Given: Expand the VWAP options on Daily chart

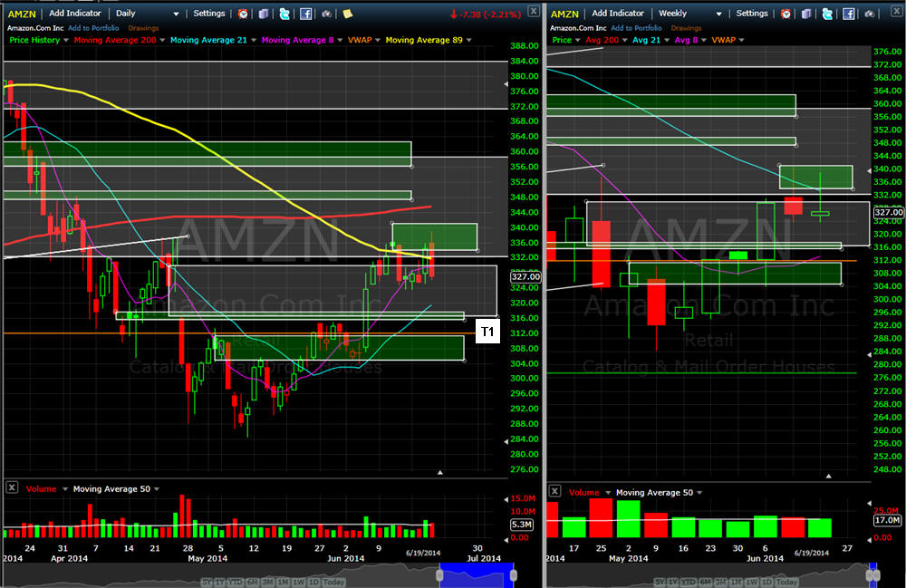Looking at the screenshot, I should click(378, 40).
